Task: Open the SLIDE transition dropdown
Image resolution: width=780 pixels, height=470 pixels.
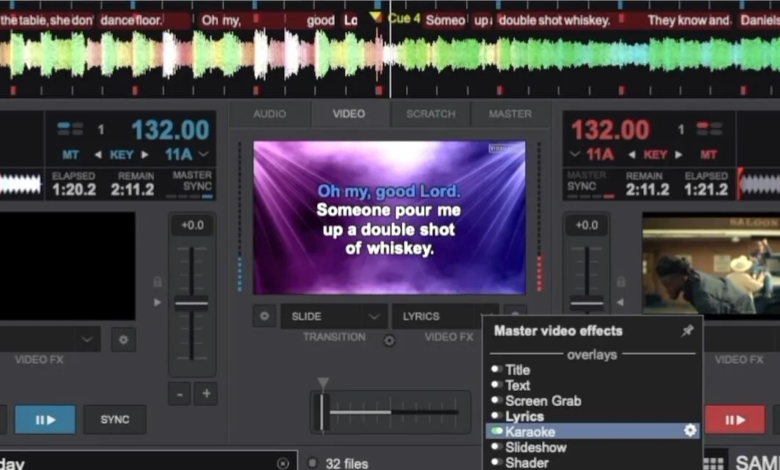Action: click(333, 316)
